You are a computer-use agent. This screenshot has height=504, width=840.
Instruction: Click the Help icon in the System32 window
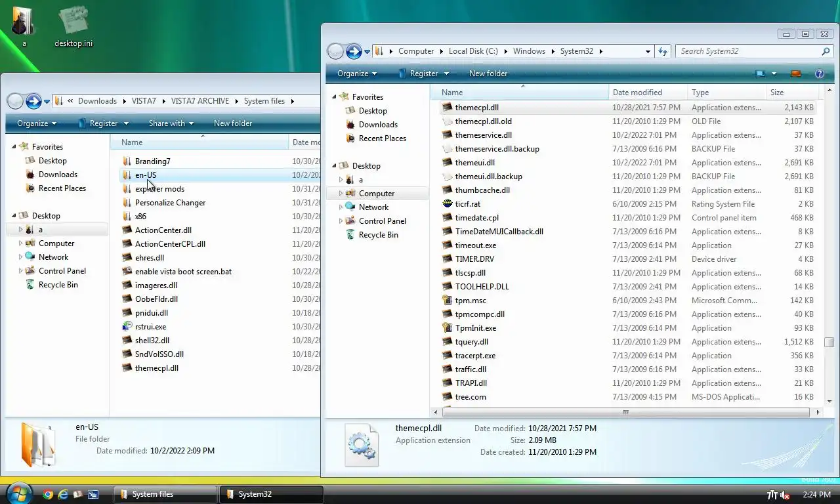coord(819,73)
